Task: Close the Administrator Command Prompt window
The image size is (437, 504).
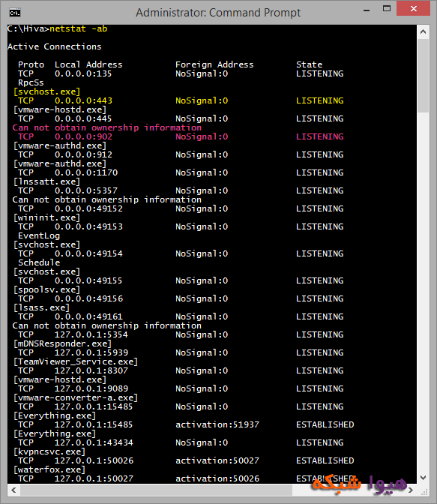Action: pos(413,9)
